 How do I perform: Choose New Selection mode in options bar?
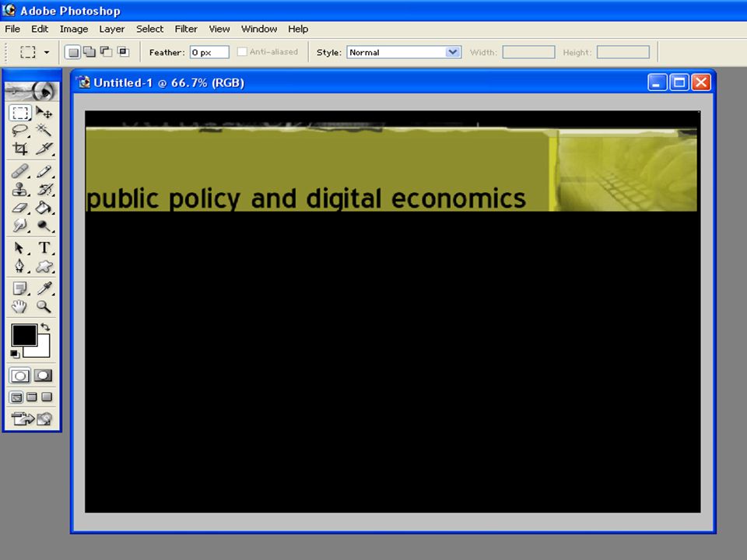[x=73, y=52]
